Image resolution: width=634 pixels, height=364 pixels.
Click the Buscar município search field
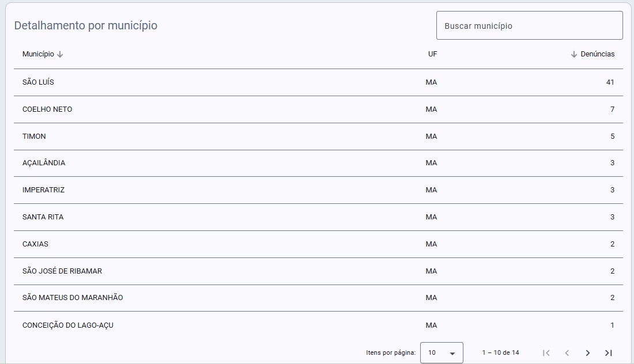pos(529,25)
